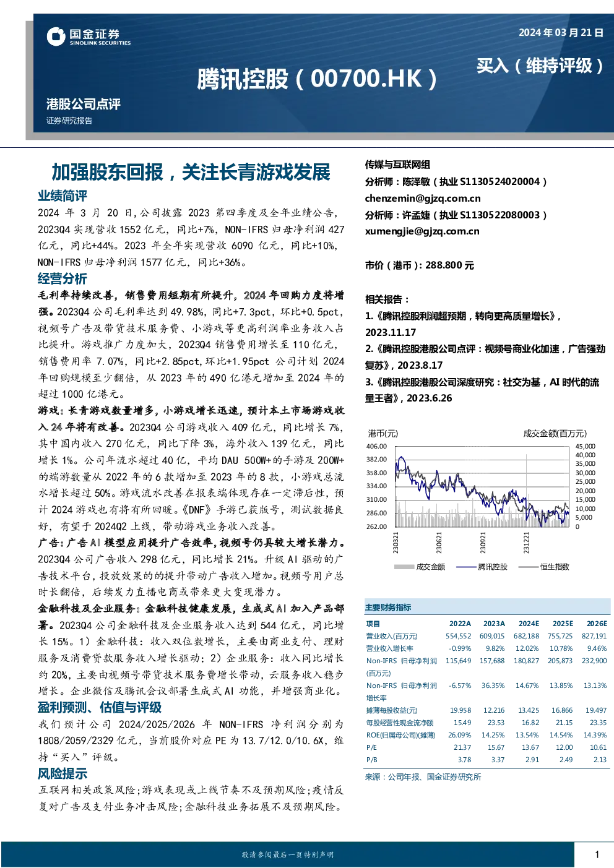Click the 2023A column header
Image resolution: width=614 pixels, height=868 pixels.
click(494, 624)
